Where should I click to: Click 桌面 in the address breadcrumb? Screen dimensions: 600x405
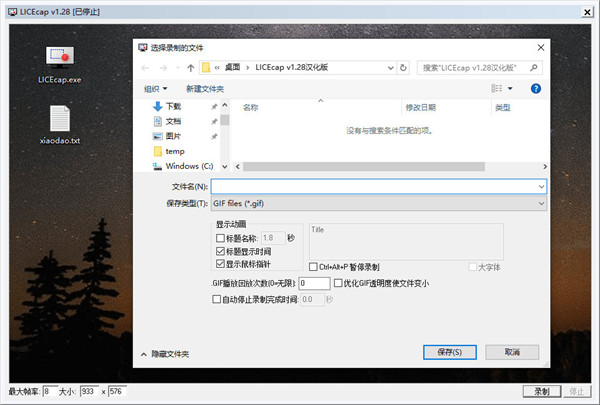coord(235,68)
